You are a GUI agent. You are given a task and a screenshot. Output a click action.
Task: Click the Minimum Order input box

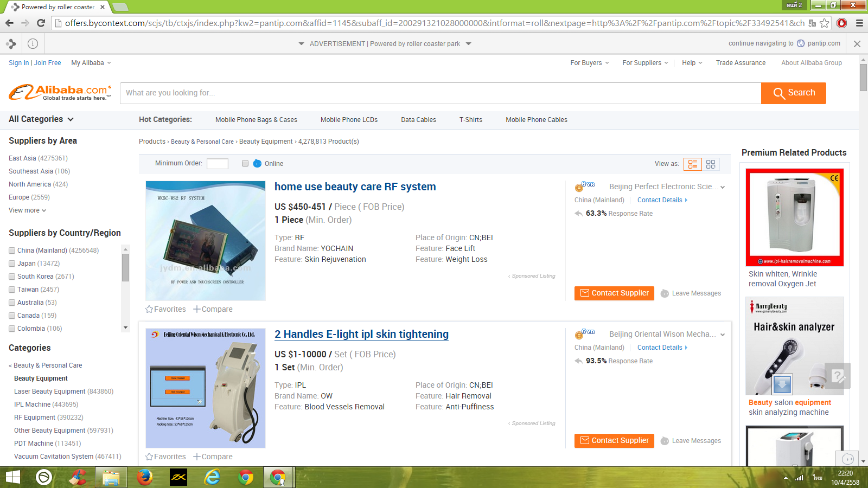218,164
